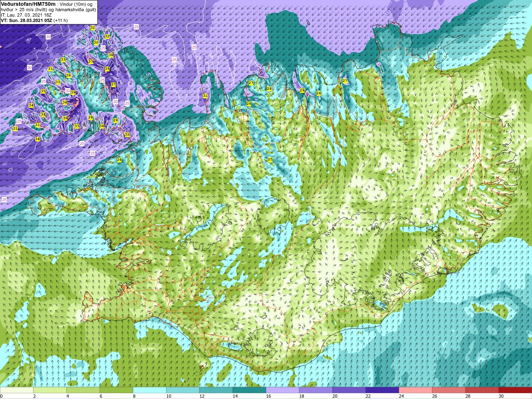Viewport: 532px width, 399px height.
Task: Pick the 10–12 m/s turquoise legend swatch
Action: pyautogui.click(x=183, y=390)
